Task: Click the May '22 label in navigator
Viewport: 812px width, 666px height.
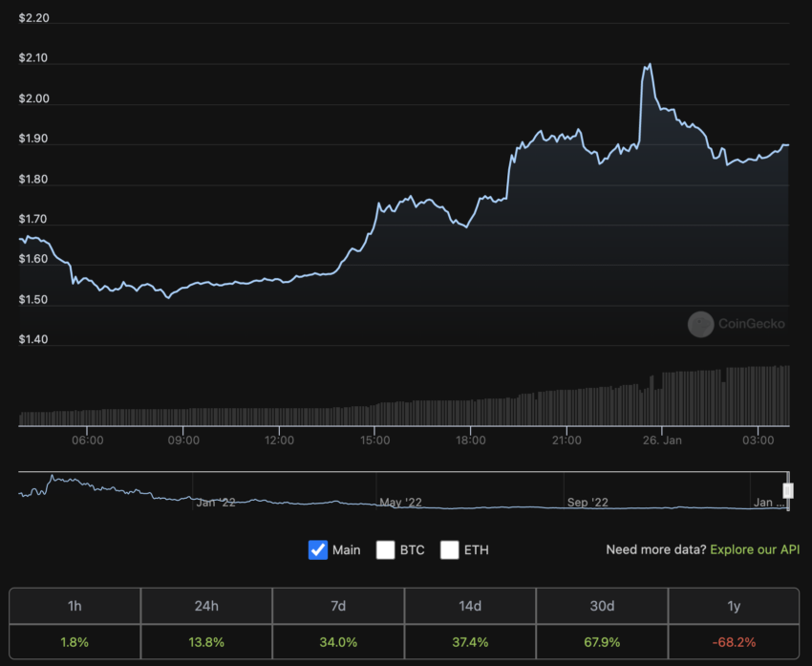Action: (x=400, y=503)
